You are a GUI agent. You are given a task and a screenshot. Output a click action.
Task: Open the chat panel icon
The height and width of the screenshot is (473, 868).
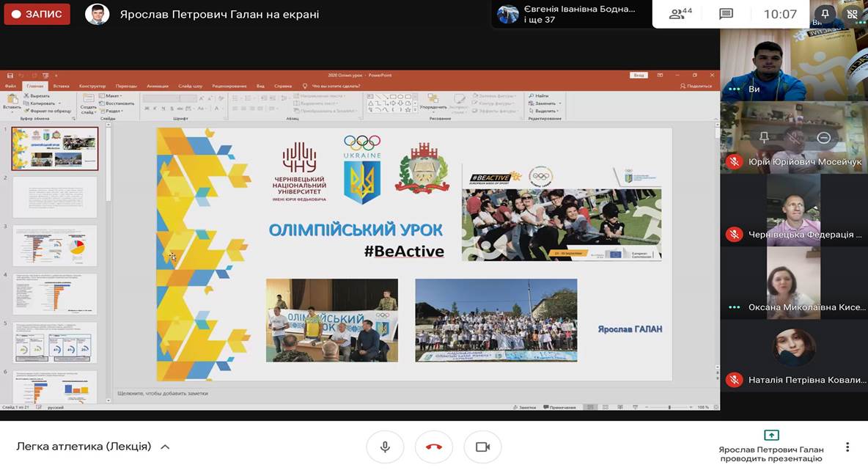click(x=726, y=14)
